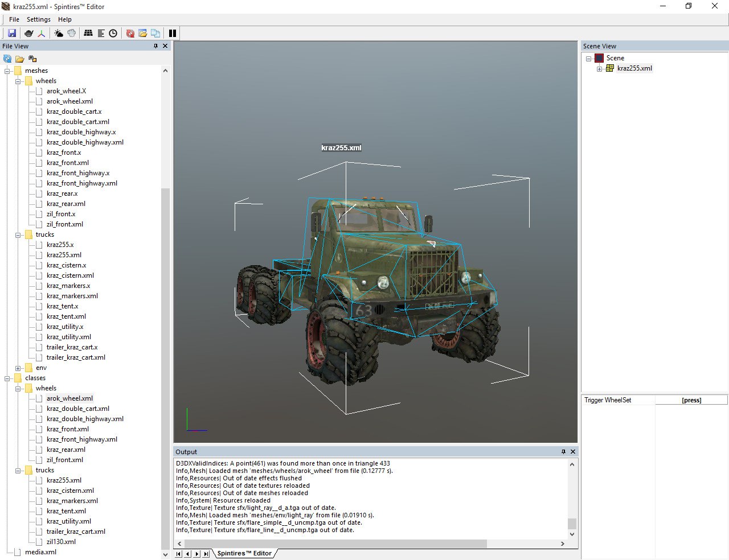
Task: Click the duplicate documents toolbar icon
Action: [155, 33]
